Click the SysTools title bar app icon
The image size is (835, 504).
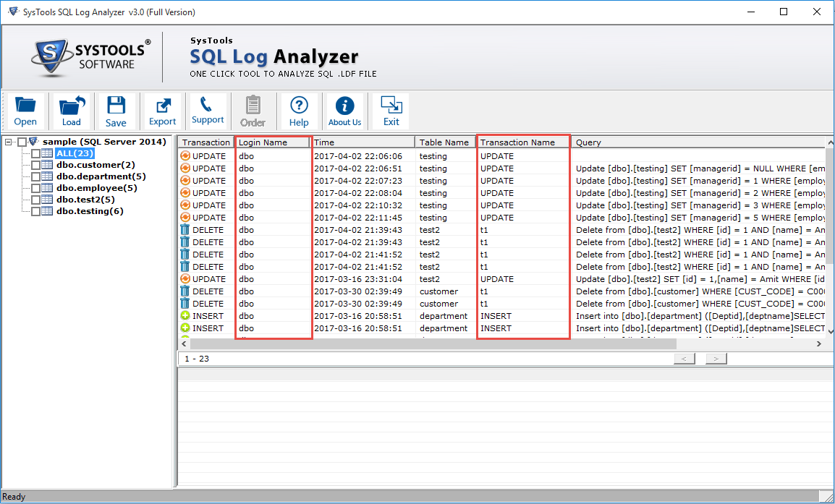click(13, 12)
